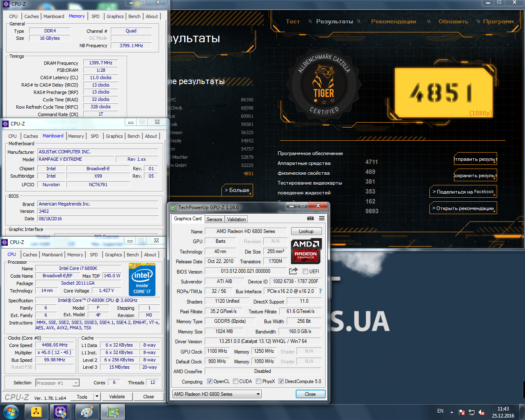
Task: Click the 1399.7 MHz DRAM Frequency value
Action: [101, 63]
